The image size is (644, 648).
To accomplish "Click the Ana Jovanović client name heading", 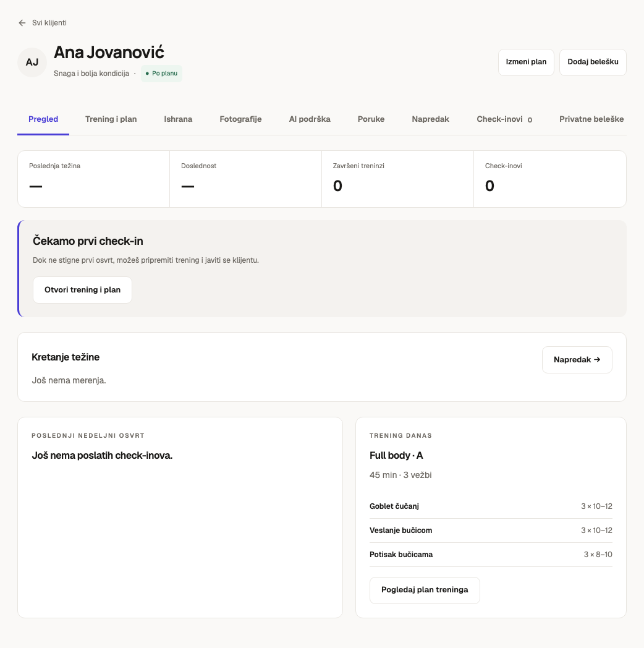I will tap(109, 53).
